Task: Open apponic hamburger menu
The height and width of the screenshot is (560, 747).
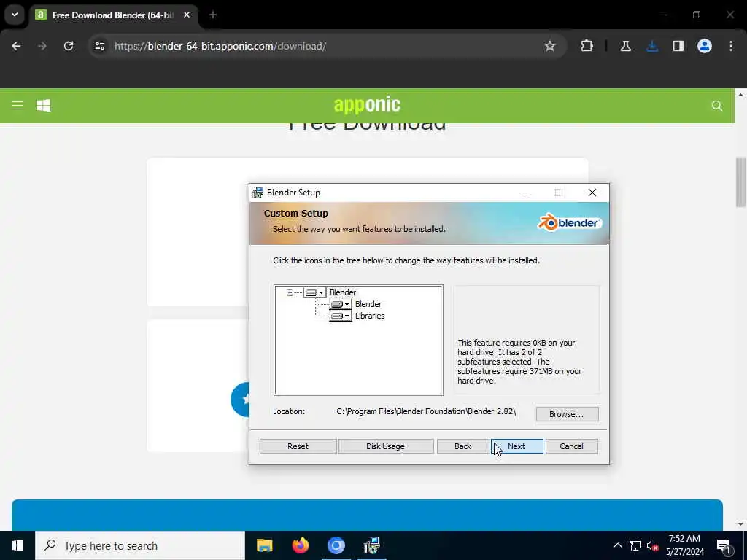Action: pos(18,105)
